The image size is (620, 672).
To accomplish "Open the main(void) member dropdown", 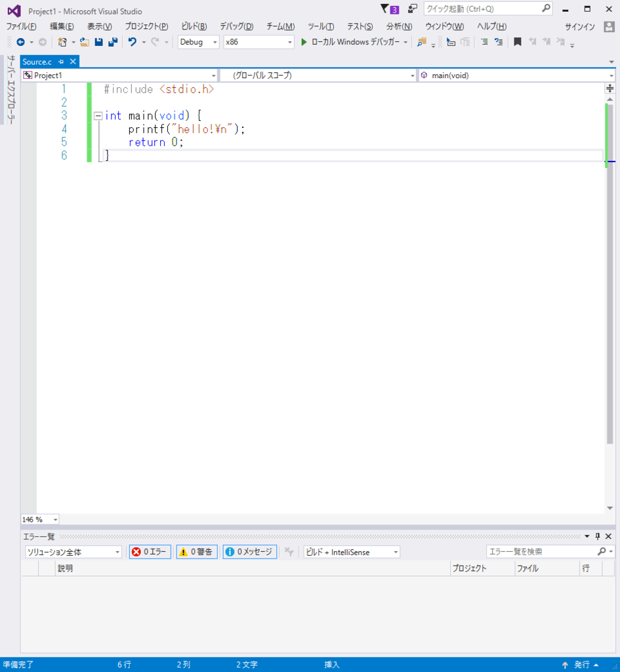I will 517,75.
